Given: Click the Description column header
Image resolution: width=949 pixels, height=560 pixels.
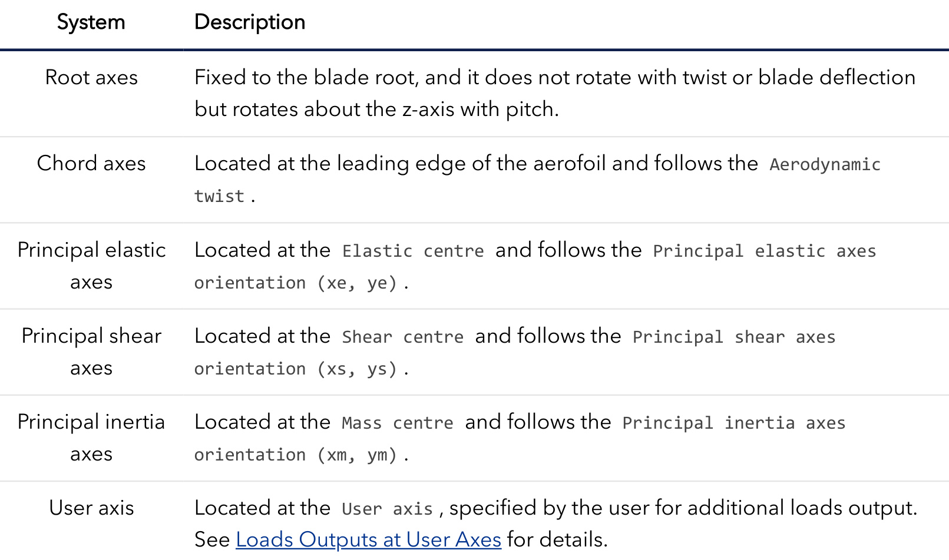Looking at the screenshot, I should click(250, 22).
